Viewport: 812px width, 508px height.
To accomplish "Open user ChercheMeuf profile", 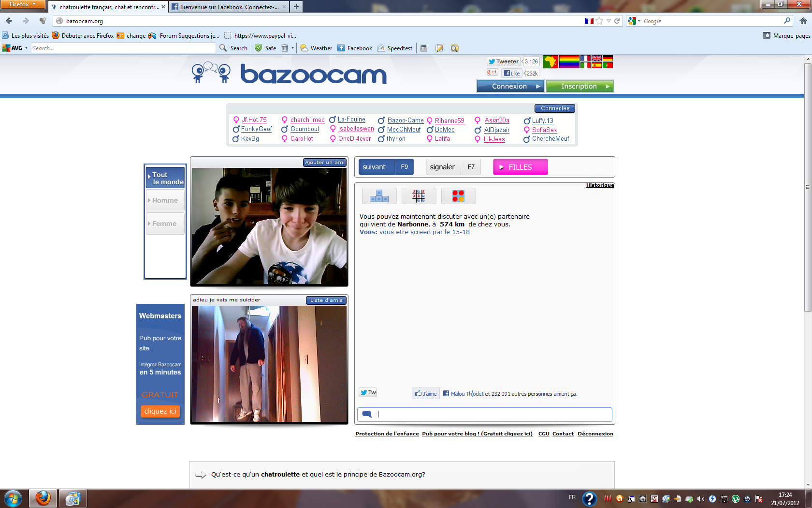I will point(551,139).
